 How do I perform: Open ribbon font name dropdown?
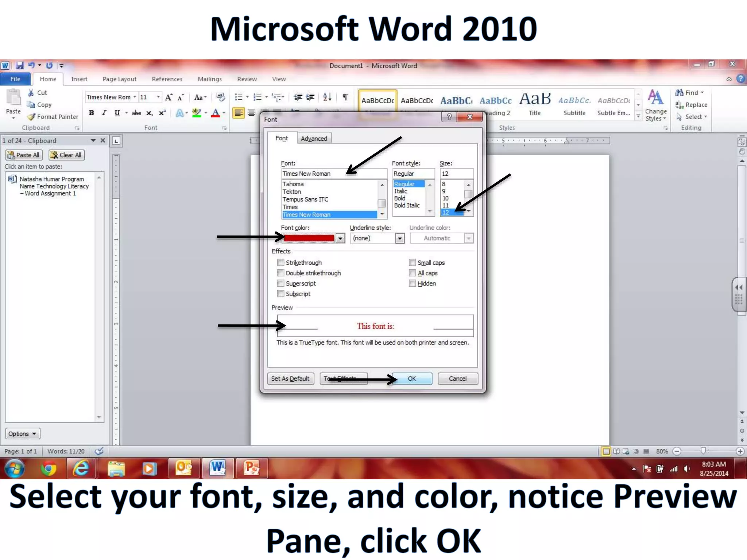[135, 97]
